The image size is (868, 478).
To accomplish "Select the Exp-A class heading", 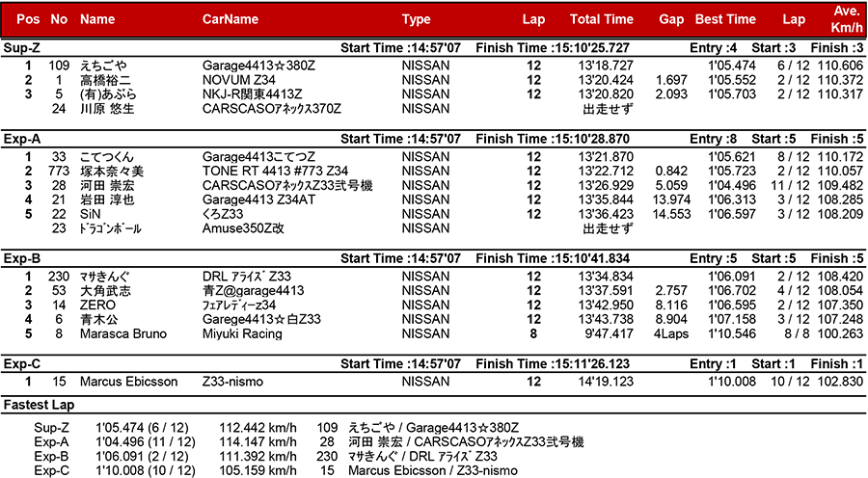I will point(22,139).
